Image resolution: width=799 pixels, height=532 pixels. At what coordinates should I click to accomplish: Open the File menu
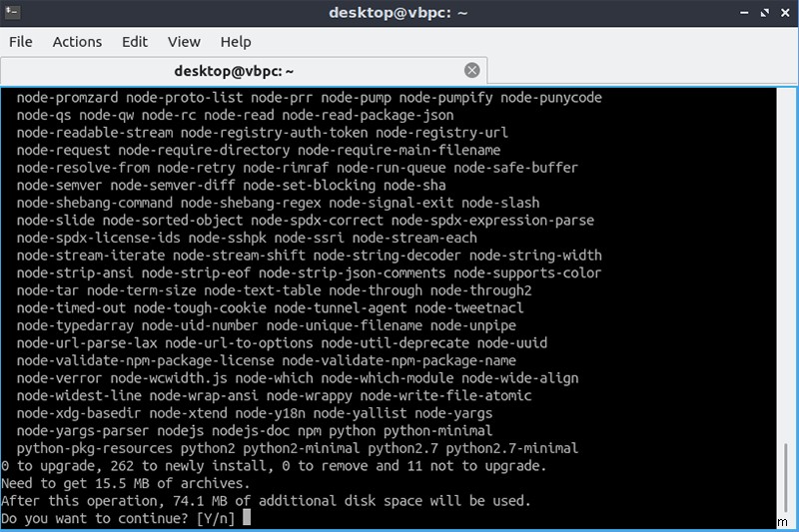point(20,42)
